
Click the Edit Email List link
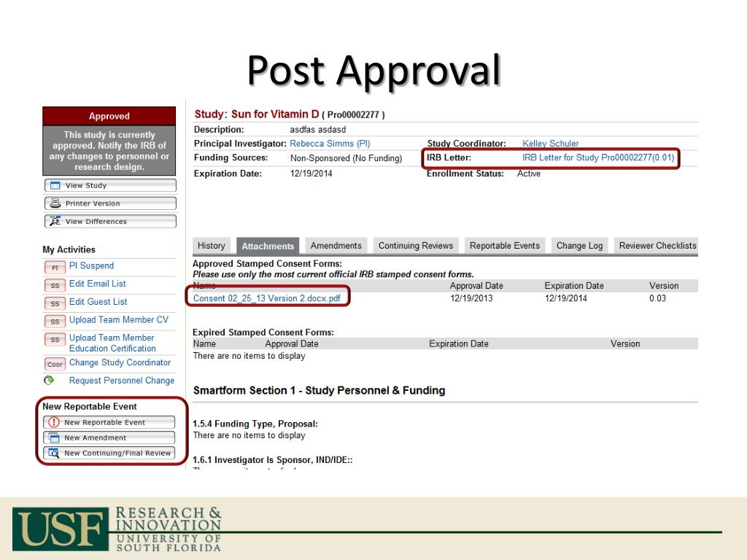[x=98, y=284]
